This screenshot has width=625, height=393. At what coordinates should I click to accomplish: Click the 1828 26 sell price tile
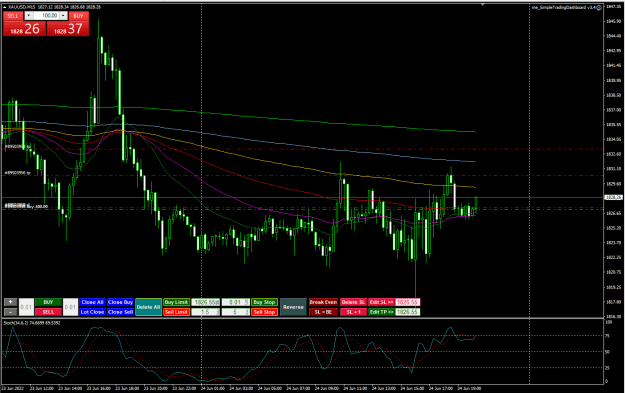click(x=25, y=29)
